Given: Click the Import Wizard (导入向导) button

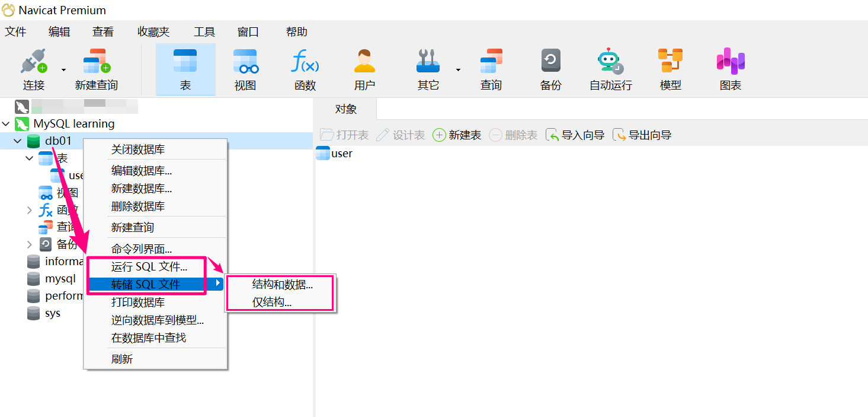Looking at the screenshot, I should click(x=575, y=135).
